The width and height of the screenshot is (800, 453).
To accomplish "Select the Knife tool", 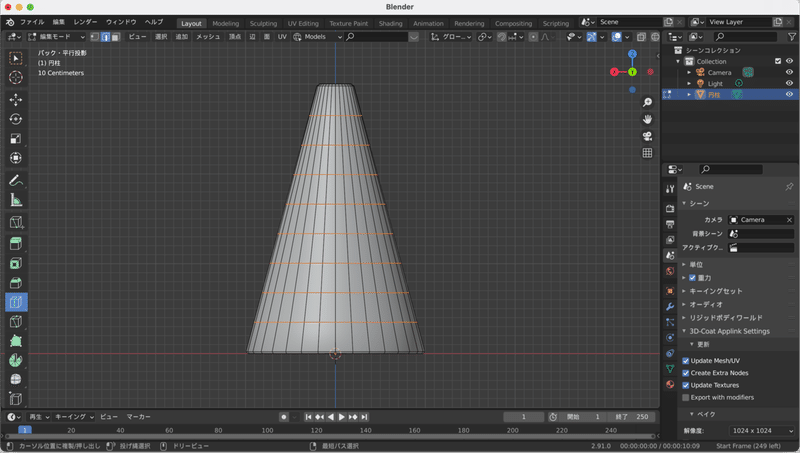I will click(x=16, y=321).
